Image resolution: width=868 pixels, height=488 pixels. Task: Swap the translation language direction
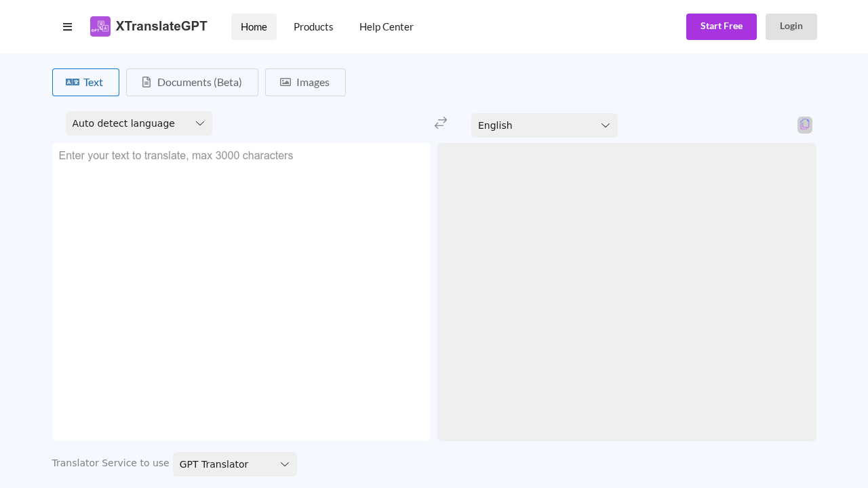pos(441,123)
